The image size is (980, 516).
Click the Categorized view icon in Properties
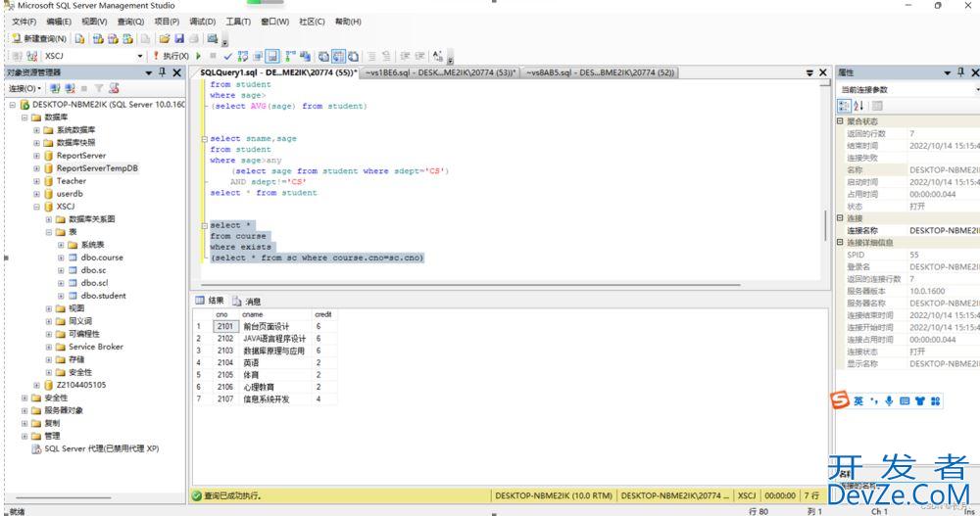coord(844,106)
